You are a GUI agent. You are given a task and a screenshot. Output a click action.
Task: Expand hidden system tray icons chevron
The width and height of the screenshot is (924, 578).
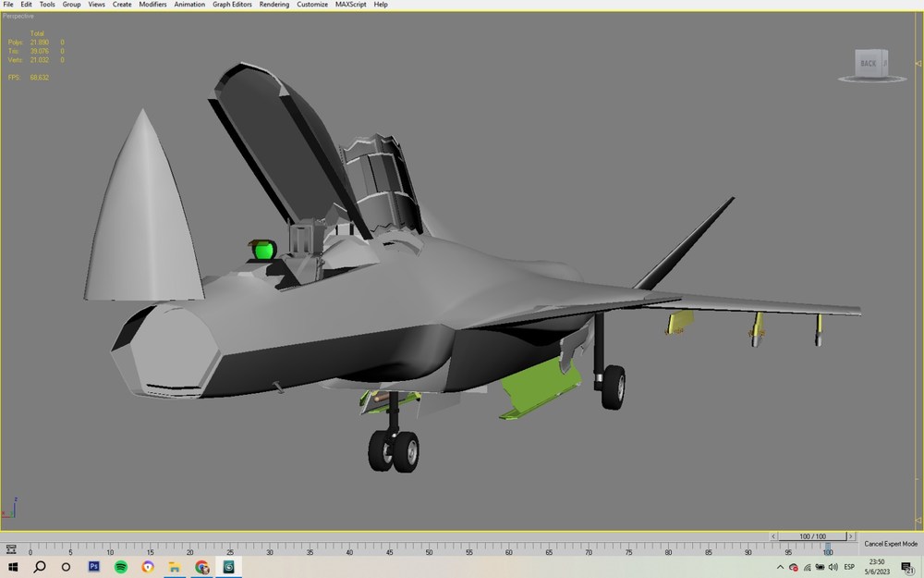[780, 568]
